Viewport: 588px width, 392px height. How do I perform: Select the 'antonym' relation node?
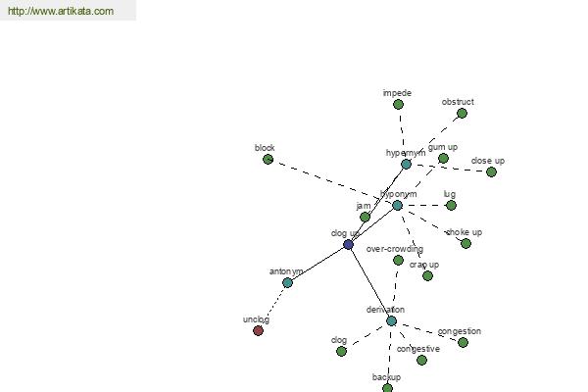tap(287, 282)
